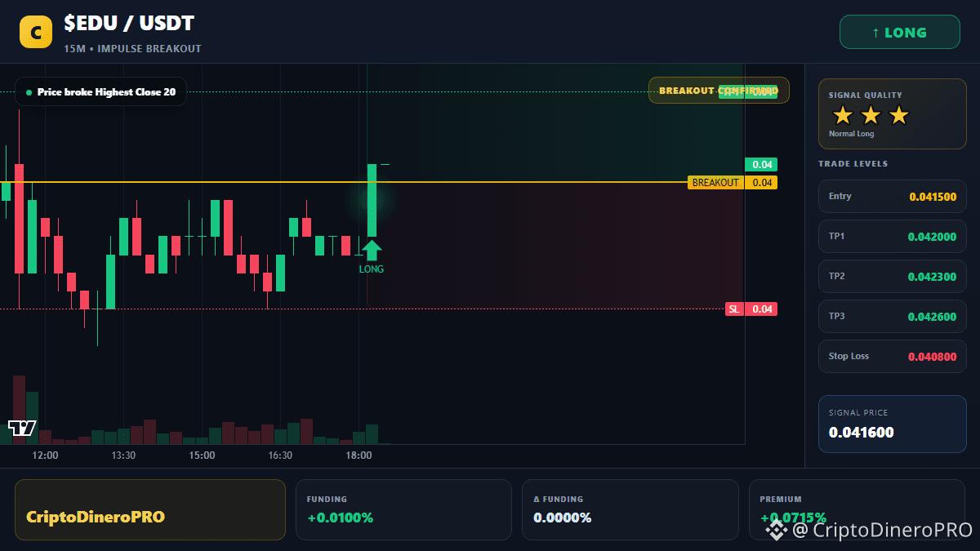Click the Normal Long label
980x551 pixels.
(x=851, y=134)
